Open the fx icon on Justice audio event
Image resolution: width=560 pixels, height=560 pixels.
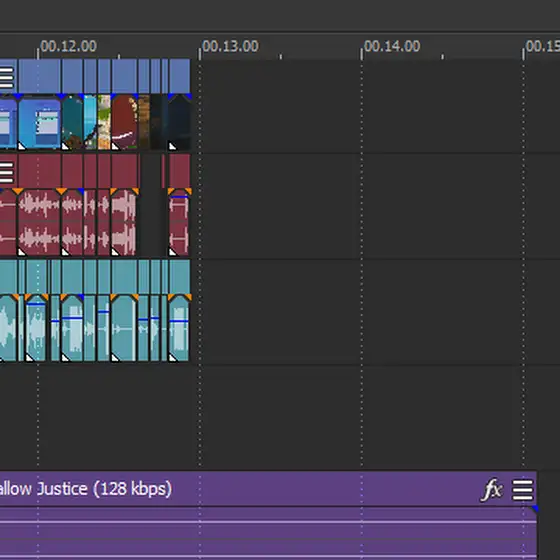(492, 489)
